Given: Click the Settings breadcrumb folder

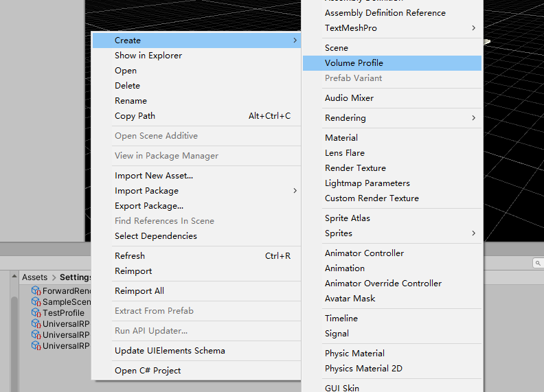Looking at the screenshot, I should [76, 277].
